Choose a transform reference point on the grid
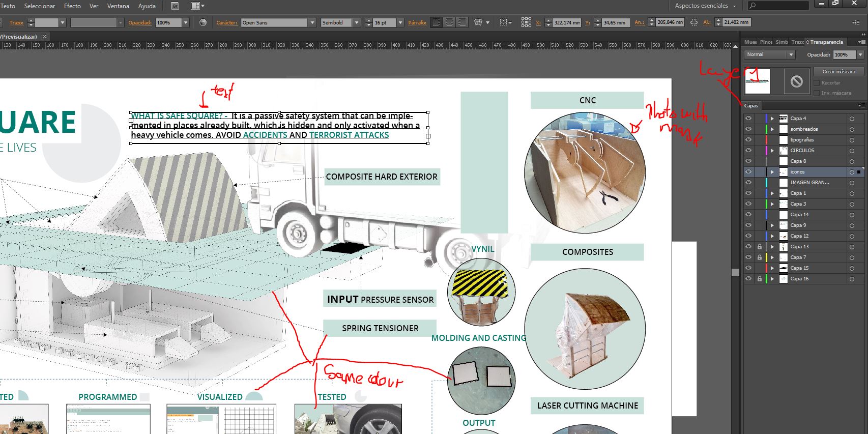The image size is (868, 434). [526, 22]
